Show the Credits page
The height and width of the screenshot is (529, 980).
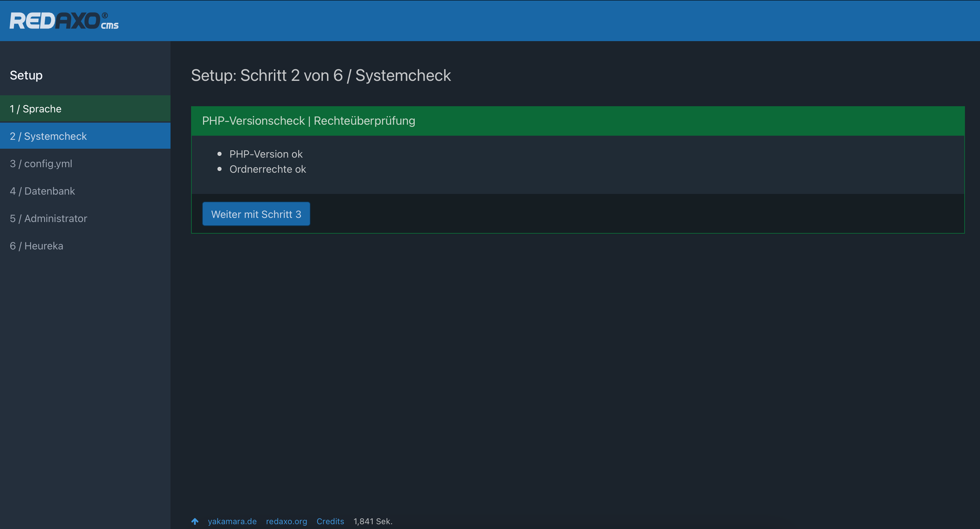coord(330,521)
